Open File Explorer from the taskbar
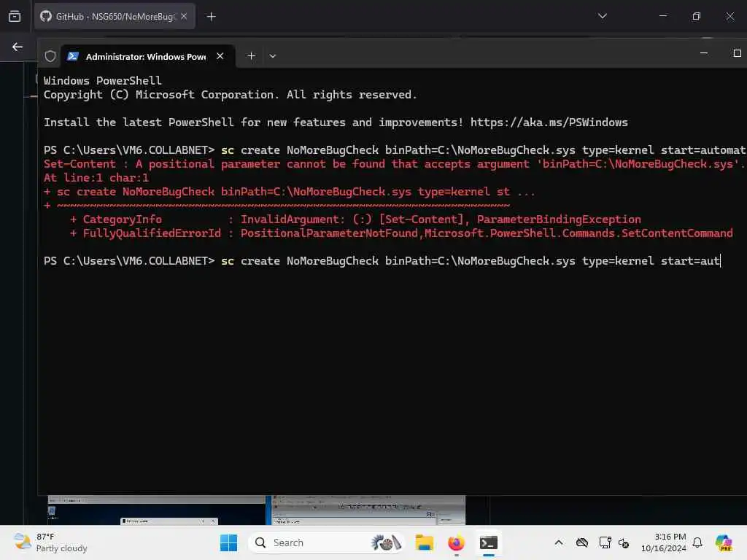747x560 pixels. click(424, 542)
